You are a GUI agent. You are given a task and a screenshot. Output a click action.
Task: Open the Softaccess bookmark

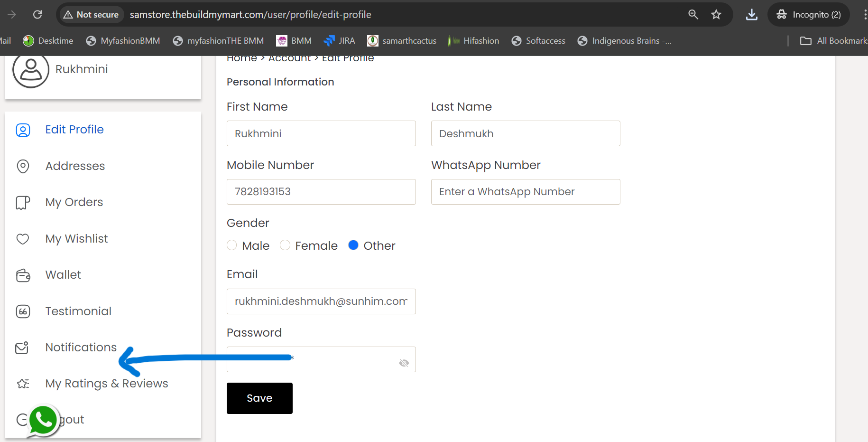(x=538, y=41)
